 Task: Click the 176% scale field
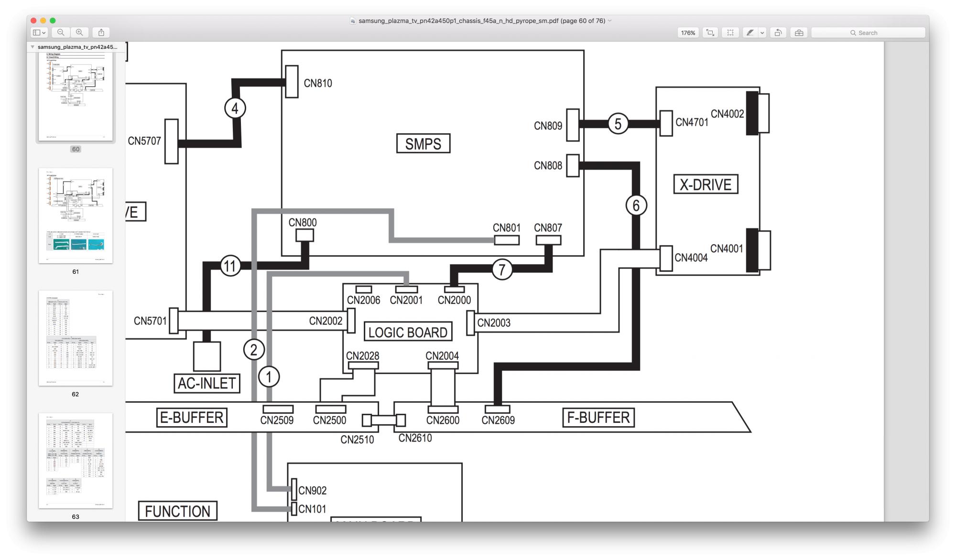pos(688,32)
